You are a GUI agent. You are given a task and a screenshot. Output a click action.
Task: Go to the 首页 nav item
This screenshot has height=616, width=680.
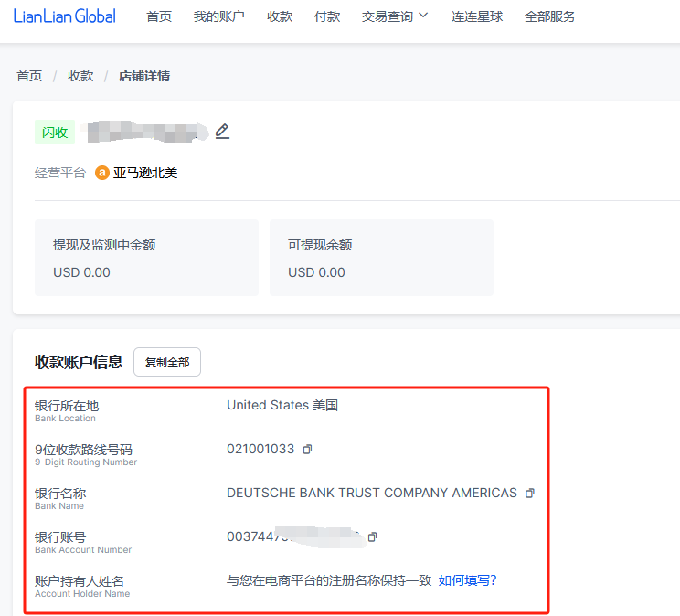(159, 16)
